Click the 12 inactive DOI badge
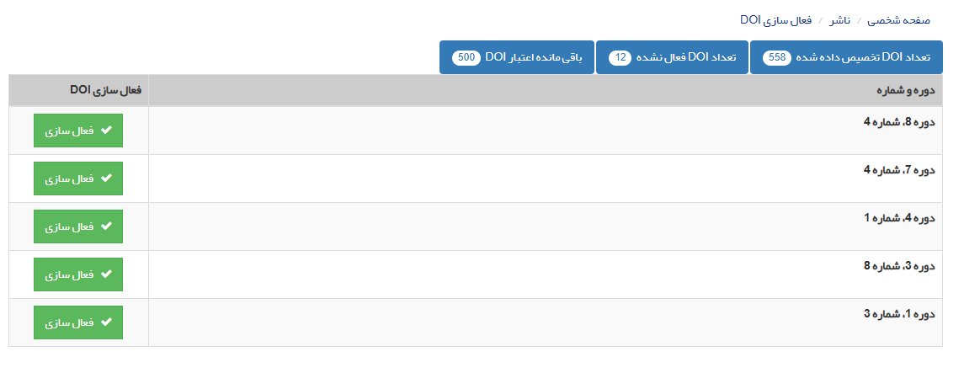The height and width of the screenshot is (373, 980). point(620,58)
